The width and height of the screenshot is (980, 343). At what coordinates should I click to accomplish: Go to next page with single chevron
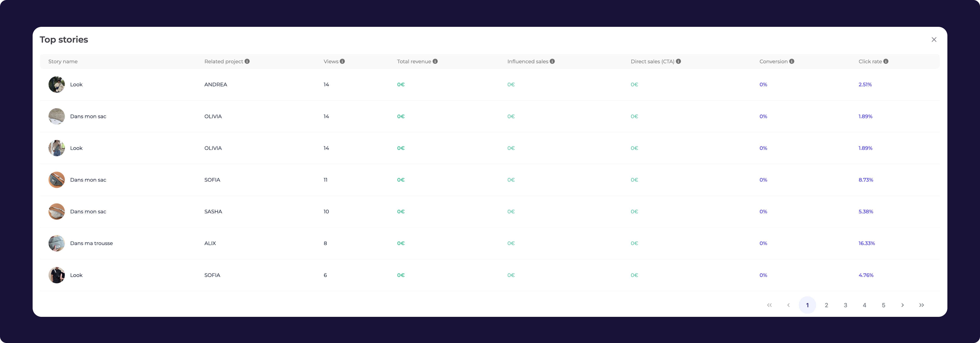click(903, 305)
